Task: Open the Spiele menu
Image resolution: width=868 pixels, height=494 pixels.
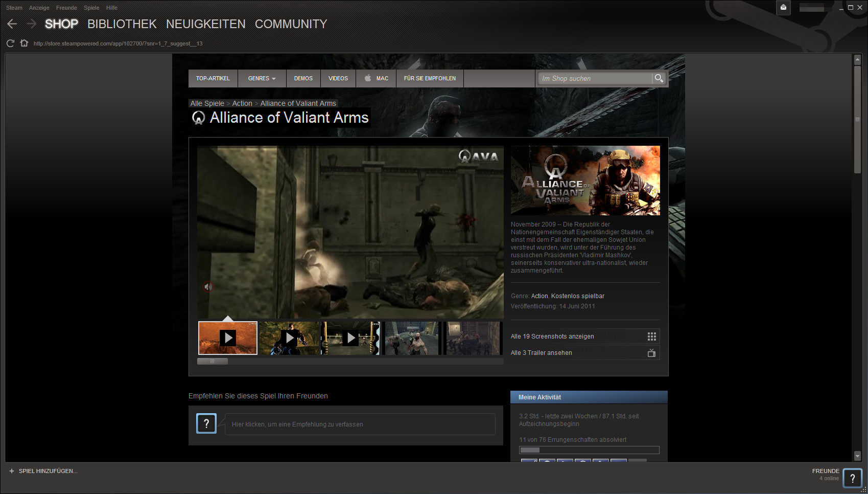Action: click(91, 8)
